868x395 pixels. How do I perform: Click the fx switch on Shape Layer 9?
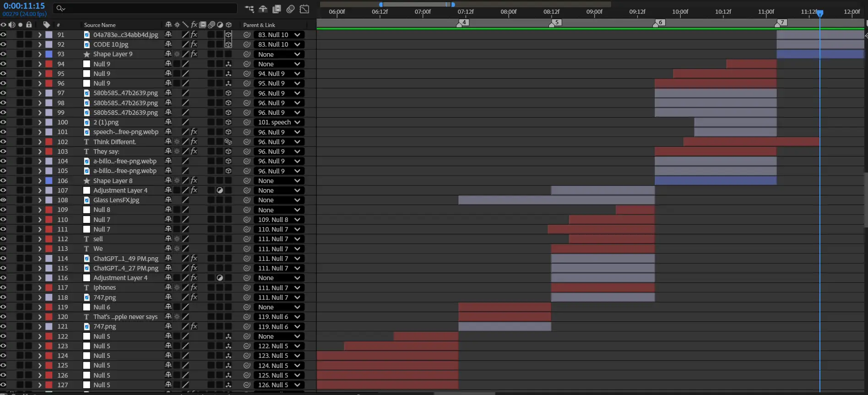[194, 54]
